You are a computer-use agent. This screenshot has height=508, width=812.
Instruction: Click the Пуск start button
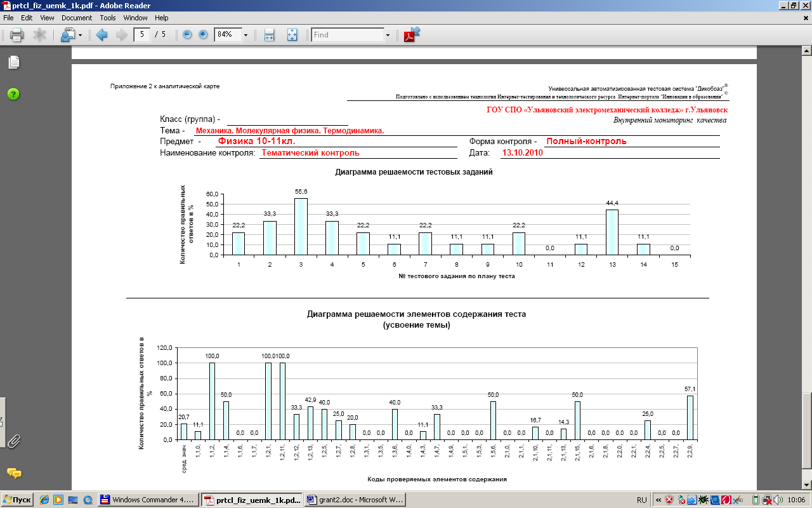pos(17,500)
